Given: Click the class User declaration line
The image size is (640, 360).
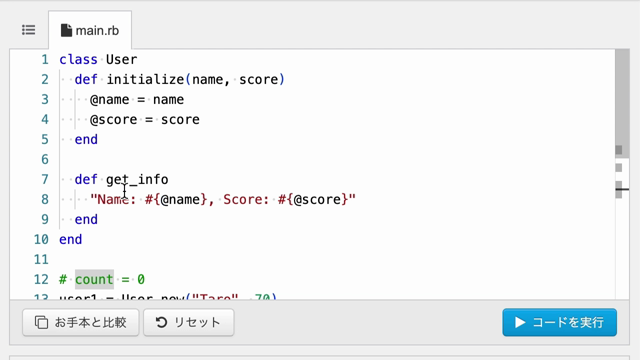Looking at the screenshot, I should (x=98, y=60).
